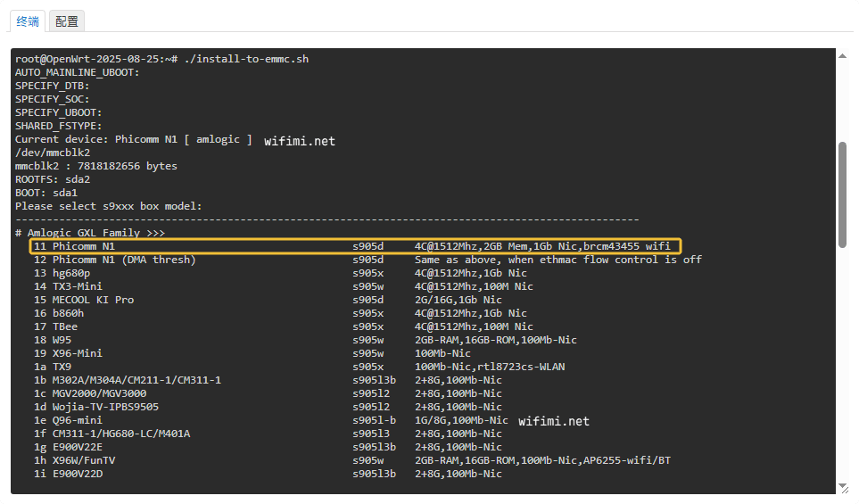
Task: Click the '1c MGV2000/MGV3000' row
Action: (x=268, y=393)
